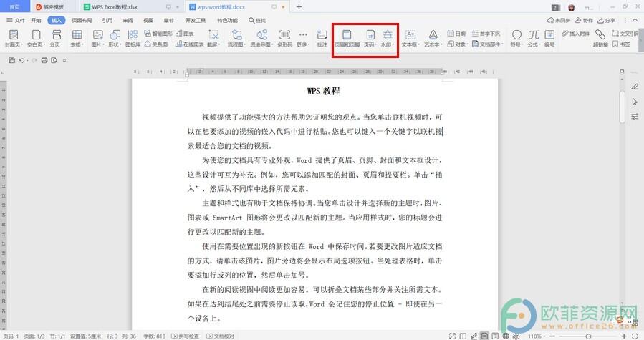
Task: Expand the undo history dropdown arrow
Action: pyautogui.click(x=27, y=61)
